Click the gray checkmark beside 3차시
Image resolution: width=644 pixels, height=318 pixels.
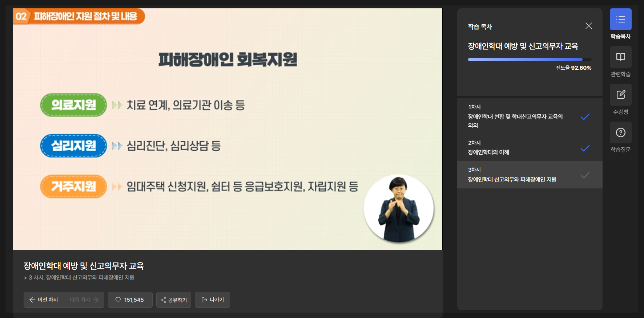pos(585,175)
